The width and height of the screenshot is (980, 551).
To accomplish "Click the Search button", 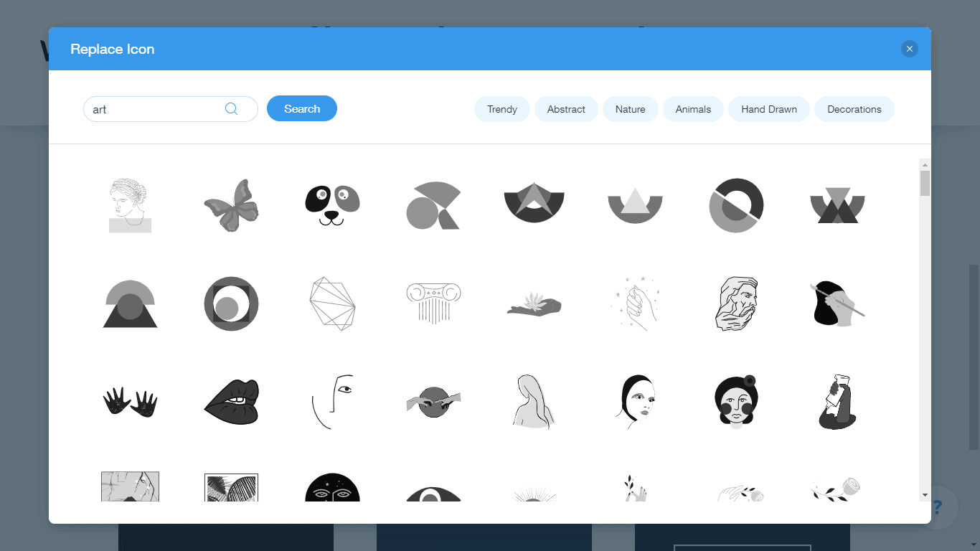I will click(x=302, y=108).
